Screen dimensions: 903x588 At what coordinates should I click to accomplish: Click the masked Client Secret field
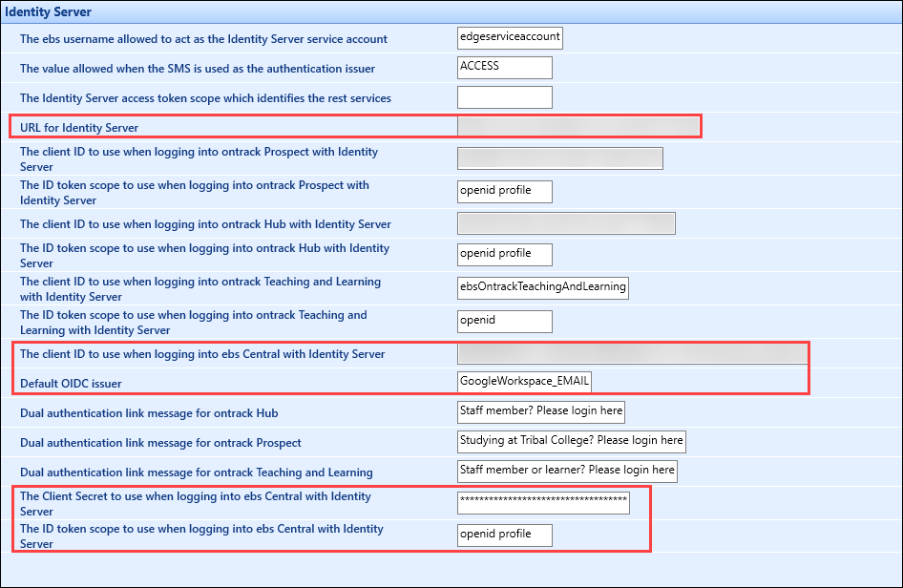point(542,502)
